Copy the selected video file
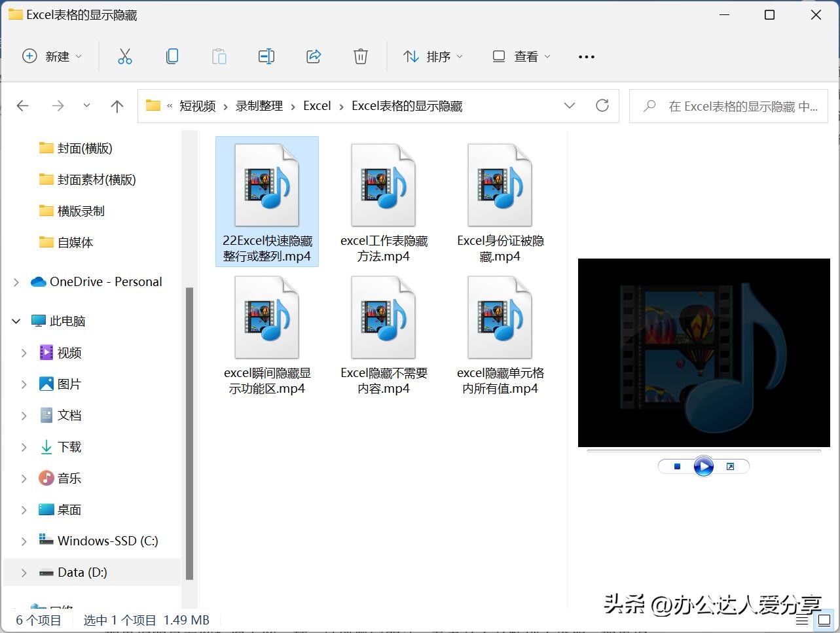This screenshot has width=840, height=633. tap(172, 56)
